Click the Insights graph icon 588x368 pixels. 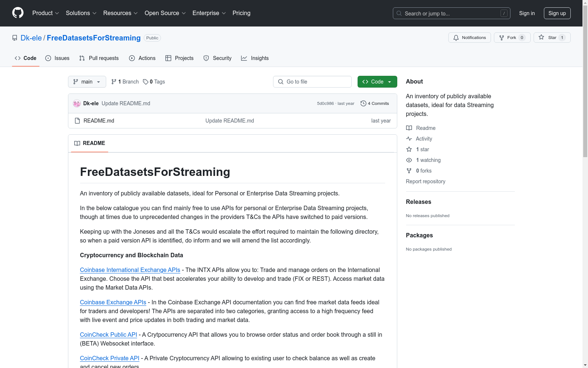coord(244,58)
